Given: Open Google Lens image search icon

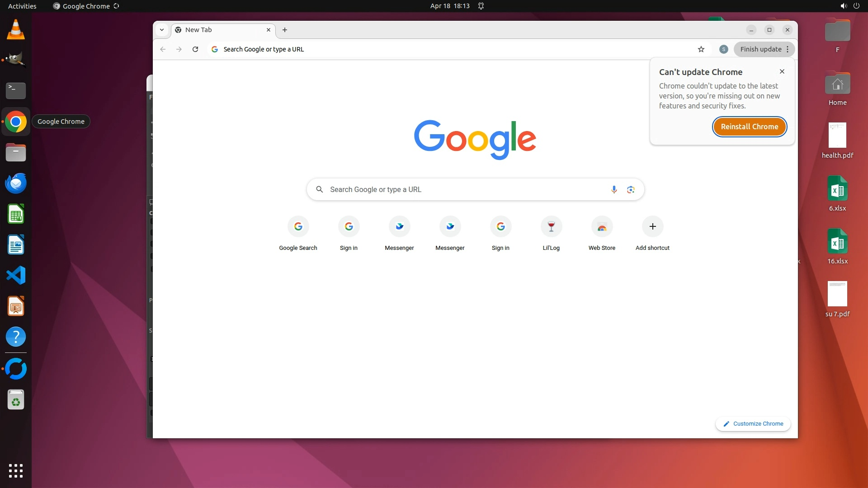Looking at the screenshot, I should 631,189.
